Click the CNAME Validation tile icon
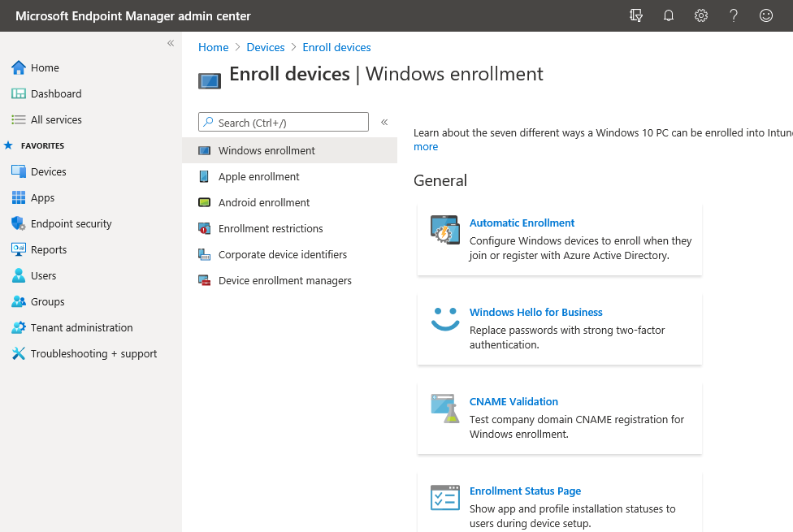The width and height of the screenshot is (793, 532). [444, 409]
